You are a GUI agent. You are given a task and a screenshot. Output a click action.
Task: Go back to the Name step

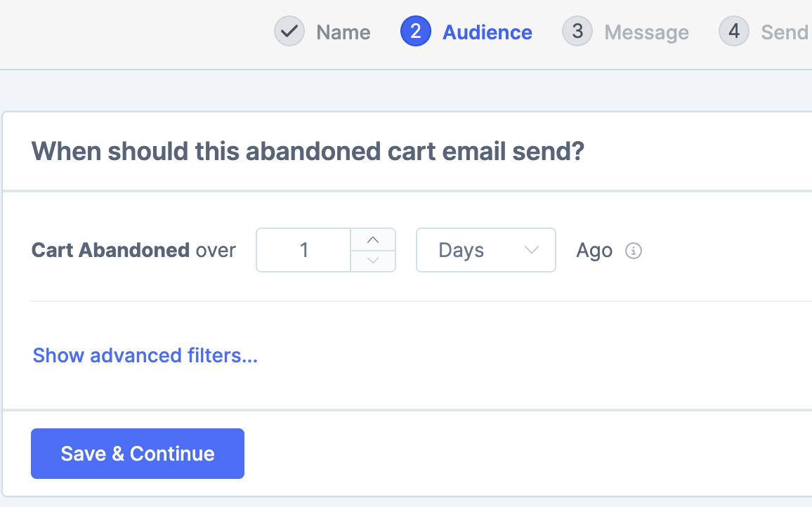click(342, 32)
